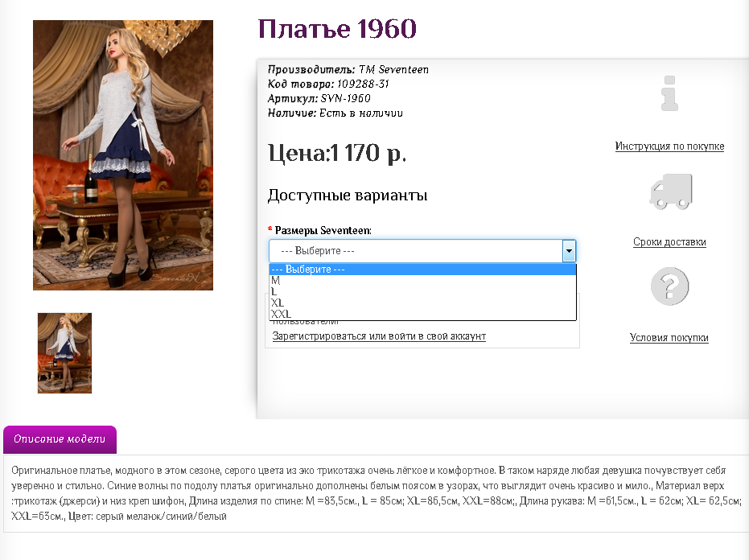Click the Артикул: SVN-1960 text
The height and width of the screenshot is (560, 749).
319,98
